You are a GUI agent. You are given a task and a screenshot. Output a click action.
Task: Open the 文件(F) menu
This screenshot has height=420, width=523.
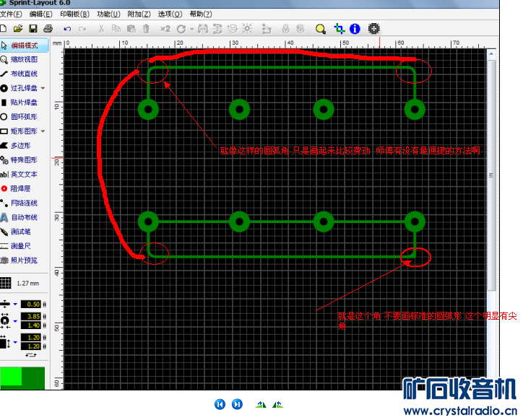click(11, 14)
